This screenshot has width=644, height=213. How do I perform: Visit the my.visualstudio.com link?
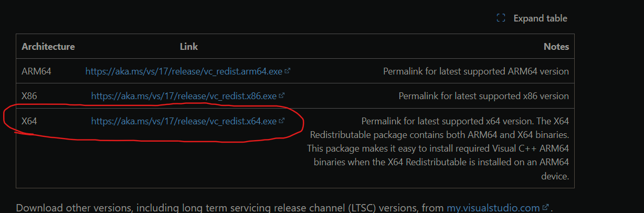click(x=493, y=208)
